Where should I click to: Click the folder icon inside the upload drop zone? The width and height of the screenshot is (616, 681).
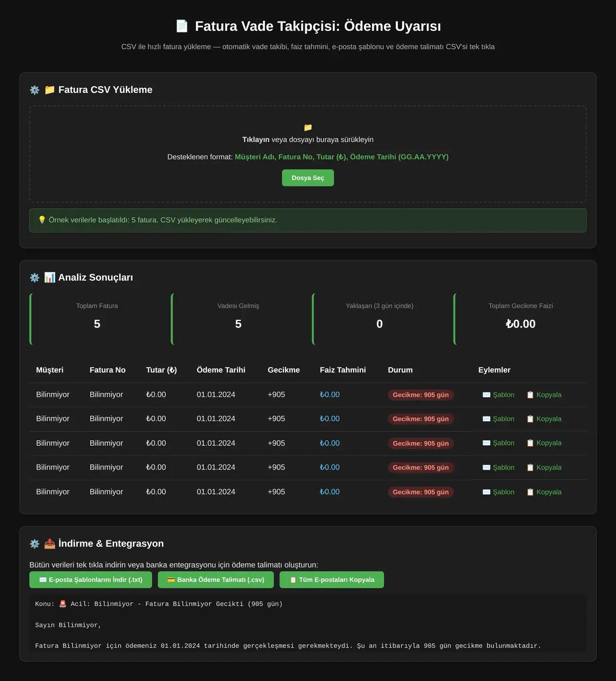[308, 127]
